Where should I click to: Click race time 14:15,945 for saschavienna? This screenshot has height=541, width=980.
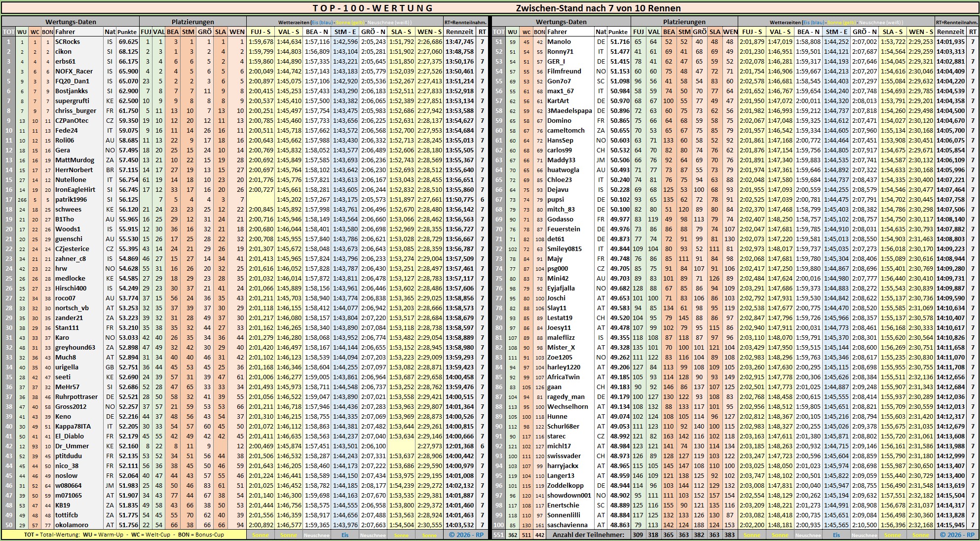tap(952, 525)
